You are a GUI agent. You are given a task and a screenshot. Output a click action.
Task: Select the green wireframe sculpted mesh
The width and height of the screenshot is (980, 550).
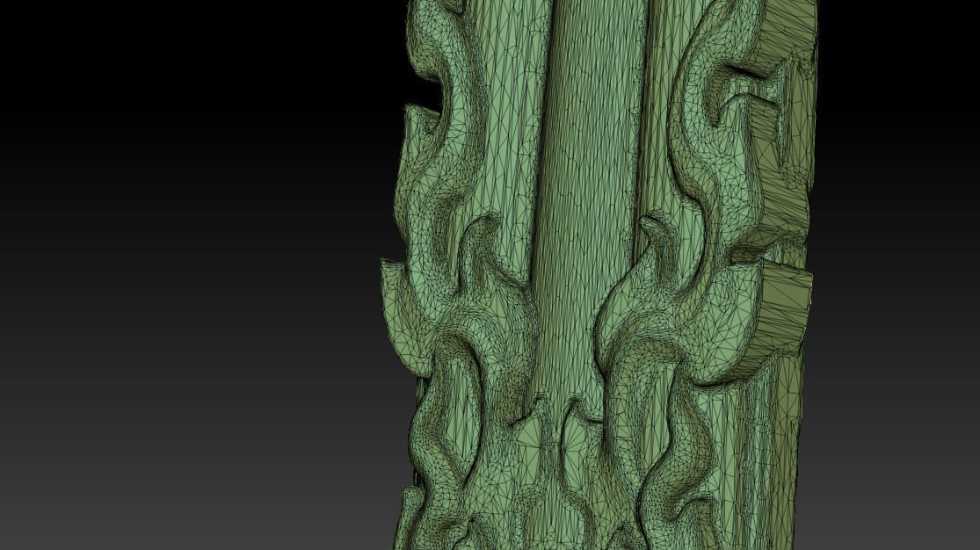tap(599, 275)
